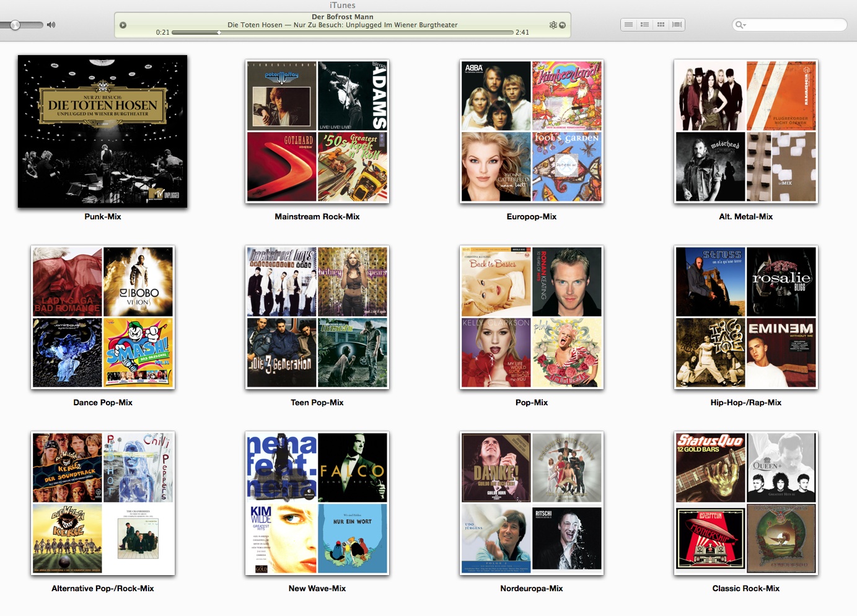Seek within the track progress bar
The image size is (857, 616).
coord(343,32)
